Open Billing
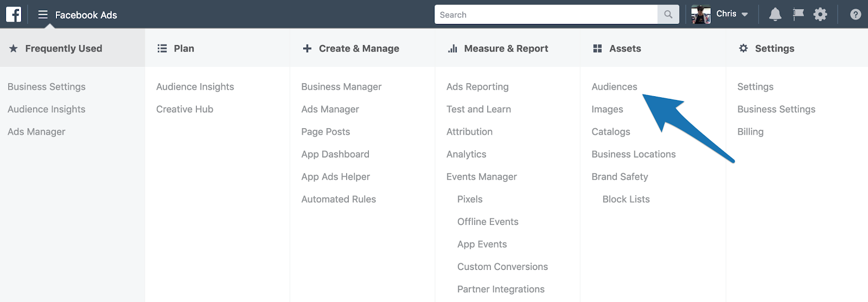 tap(750, 132)
